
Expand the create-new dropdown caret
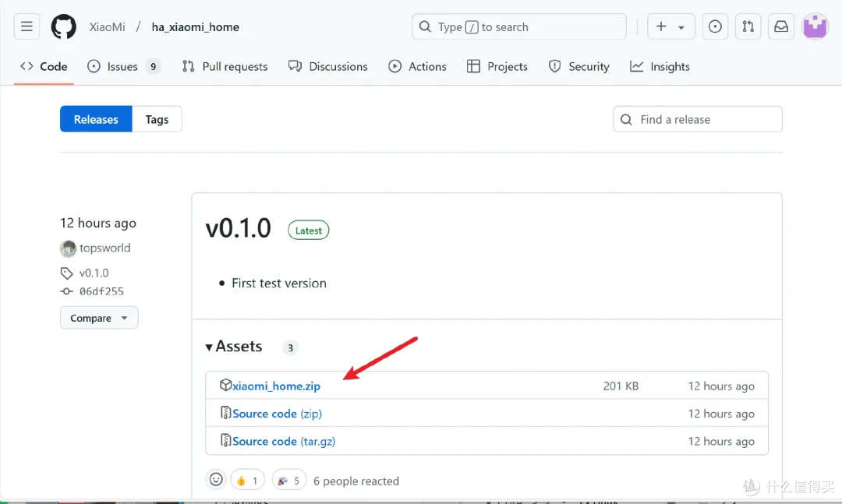[x=681, y=27]
